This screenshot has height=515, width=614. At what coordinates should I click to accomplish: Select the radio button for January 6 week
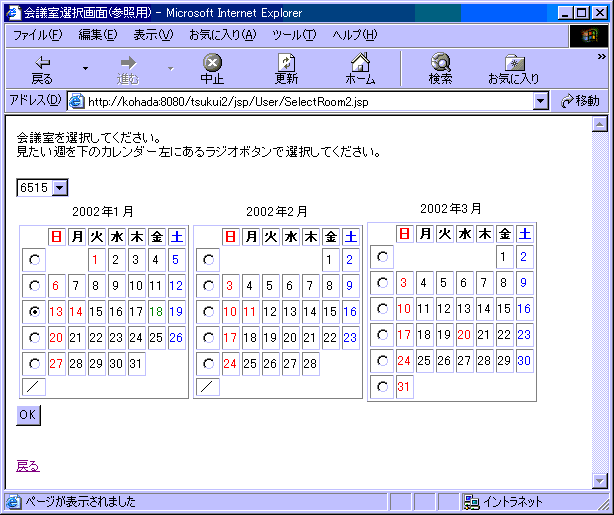(36, 285)
